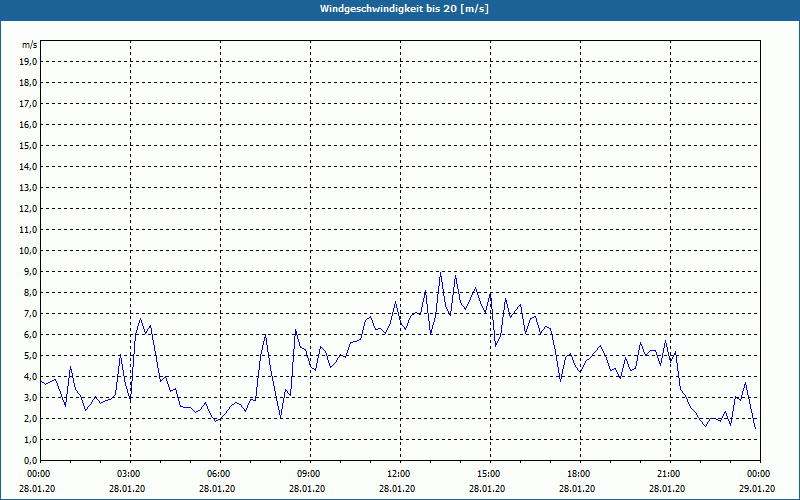This screenshot has height=500, width=800.
Task: Click the '00:00' label above 29.01.20
Action: click(x=760, y=474)
